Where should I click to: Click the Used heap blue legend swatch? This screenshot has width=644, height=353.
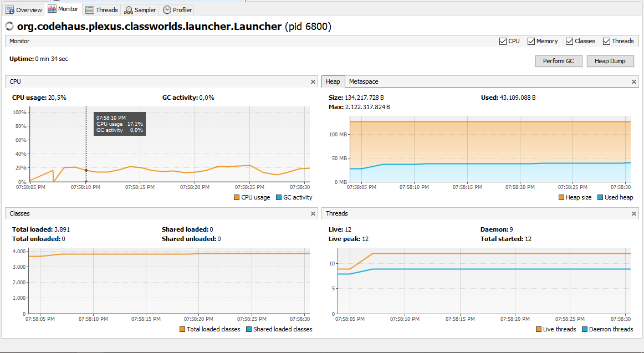pyautogui.click(x=600, y=197)
